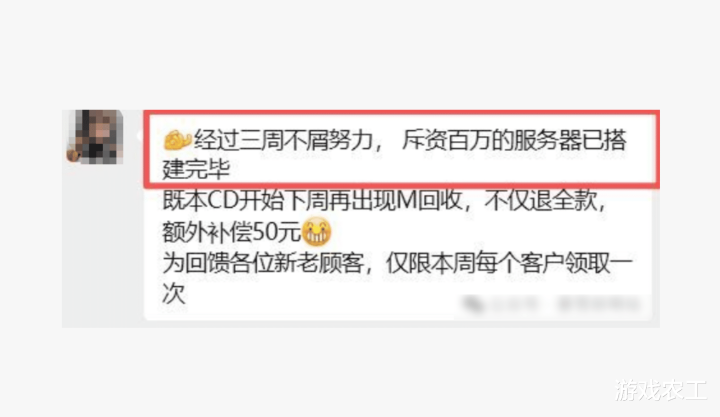Click the final character 次 in the message

coord(174,293)
